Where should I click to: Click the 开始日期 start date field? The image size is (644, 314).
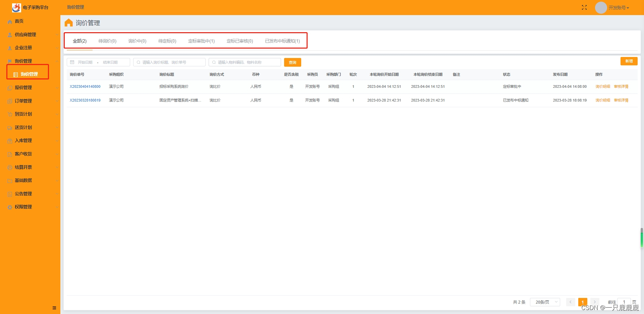coord(85,62)
